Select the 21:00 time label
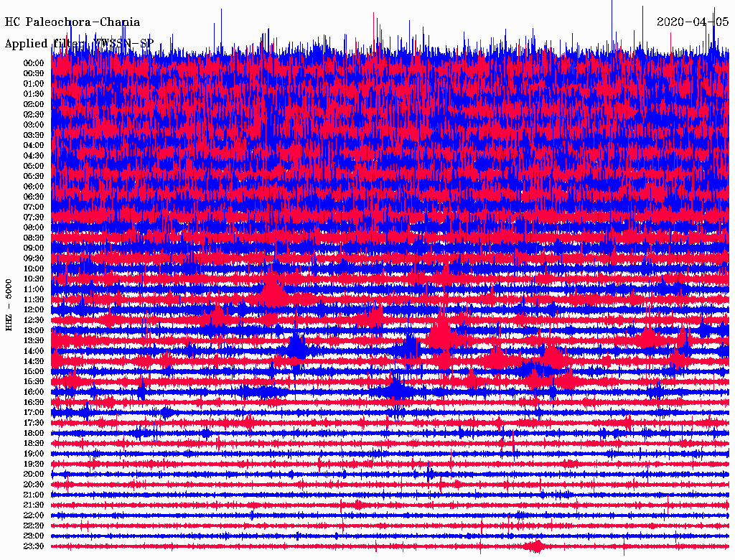Image resolution: width=735 pixels, height=560 pixels. coord(34,495)
